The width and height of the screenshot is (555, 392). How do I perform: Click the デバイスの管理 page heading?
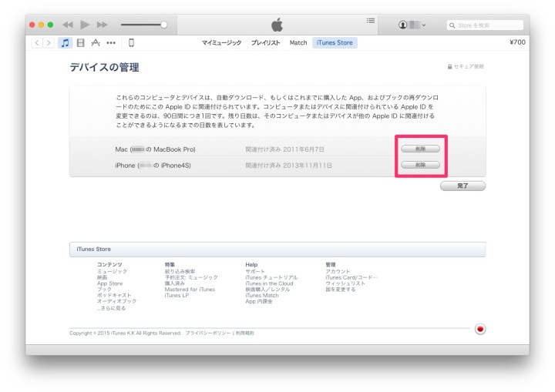[x=104, y=67]
